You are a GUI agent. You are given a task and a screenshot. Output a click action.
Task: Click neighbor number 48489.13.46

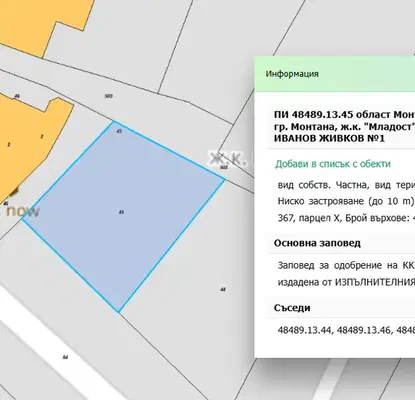click(364, 330)
